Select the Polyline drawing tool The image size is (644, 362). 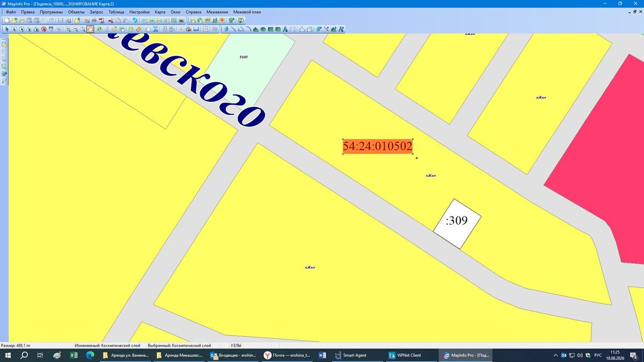click(x=241, y=29)
